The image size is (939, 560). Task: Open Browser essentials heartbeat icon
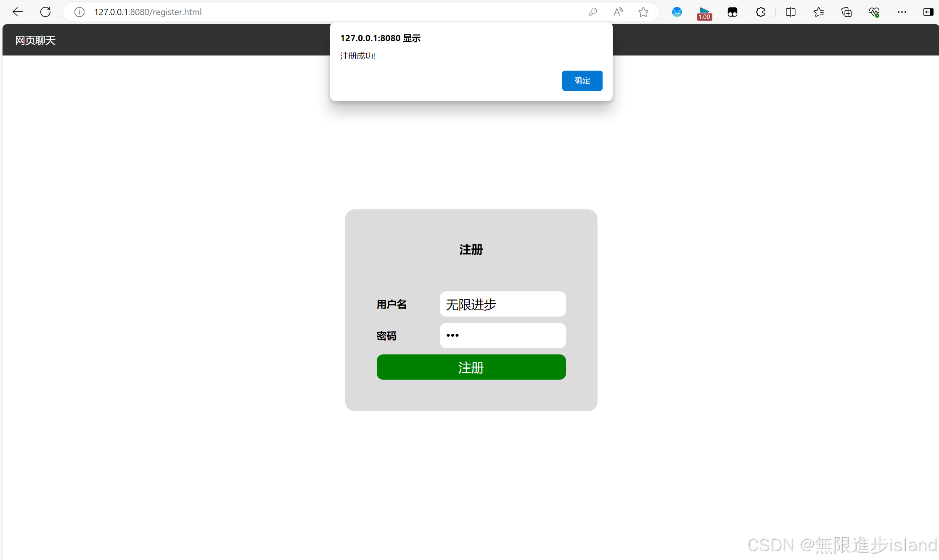[874, 12]
